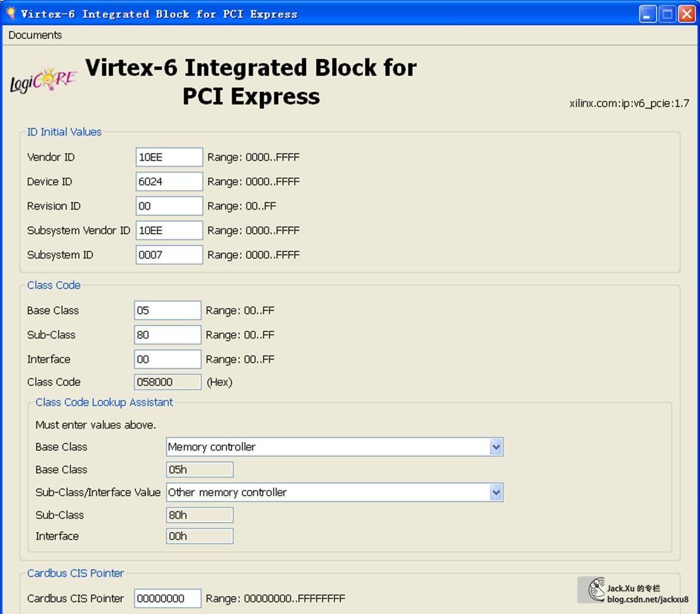Click the 'Sub-Class/Interface Value' label
The width and height of the screenshot is (700, 614).
[98, 492]
